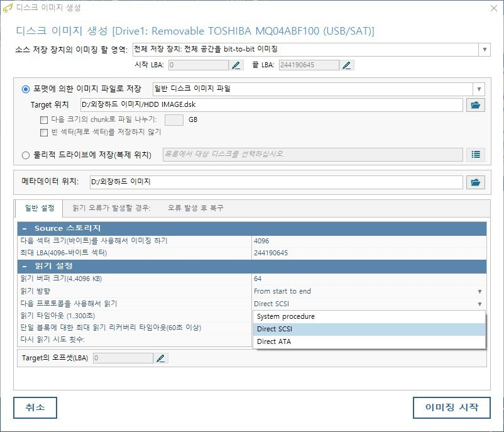Viewport: 504px width, 432px height.
Task: Click the chunk size GB field
Action: [174, 120]
